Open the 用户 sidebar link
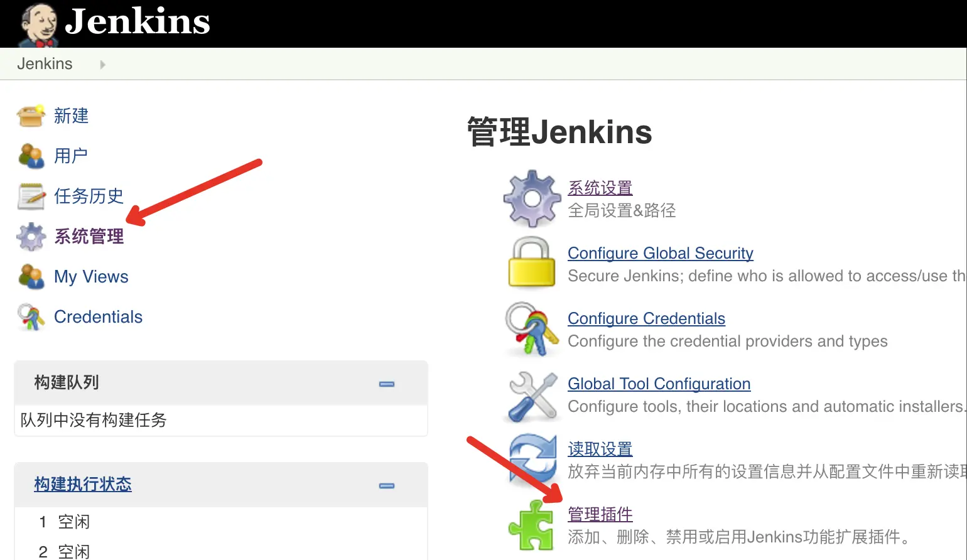 tap(71, 156)
